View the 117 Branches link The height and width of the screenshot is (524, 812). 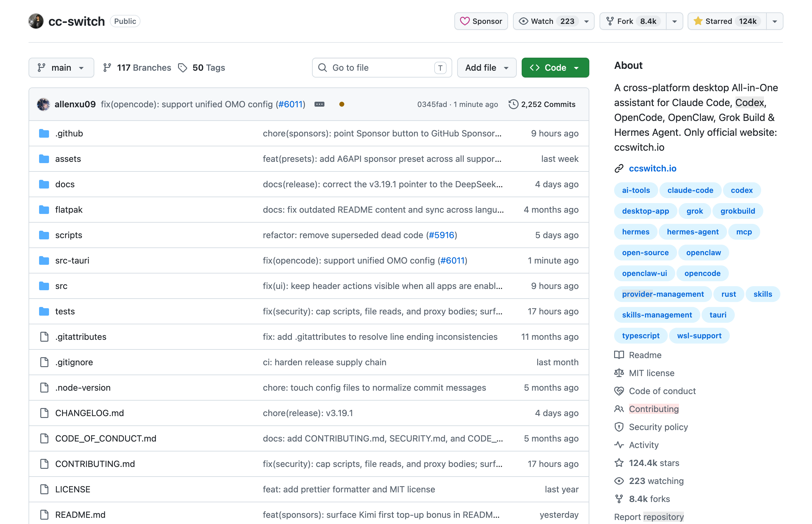[137, 68]
